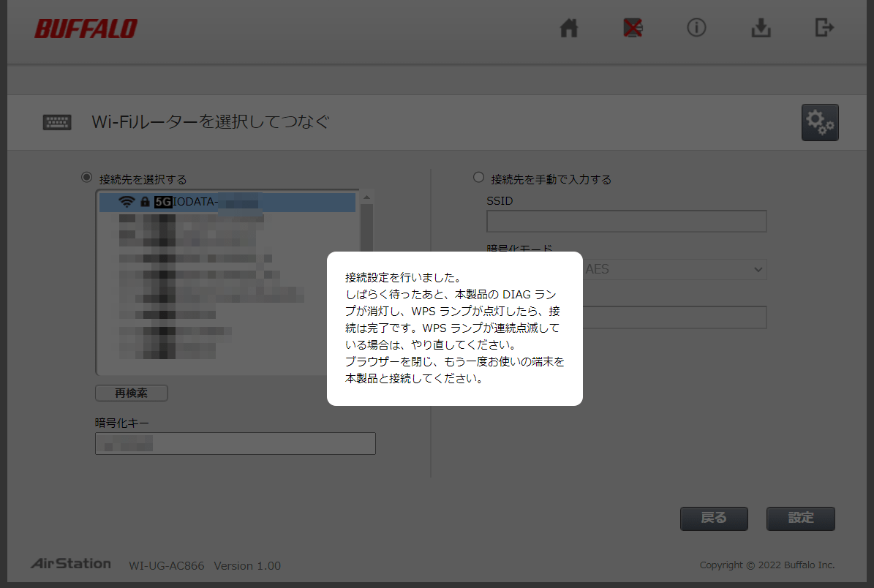
Task: Click the 再検索 rescan button
Action: pyautogui.click(x=132, y=393)
